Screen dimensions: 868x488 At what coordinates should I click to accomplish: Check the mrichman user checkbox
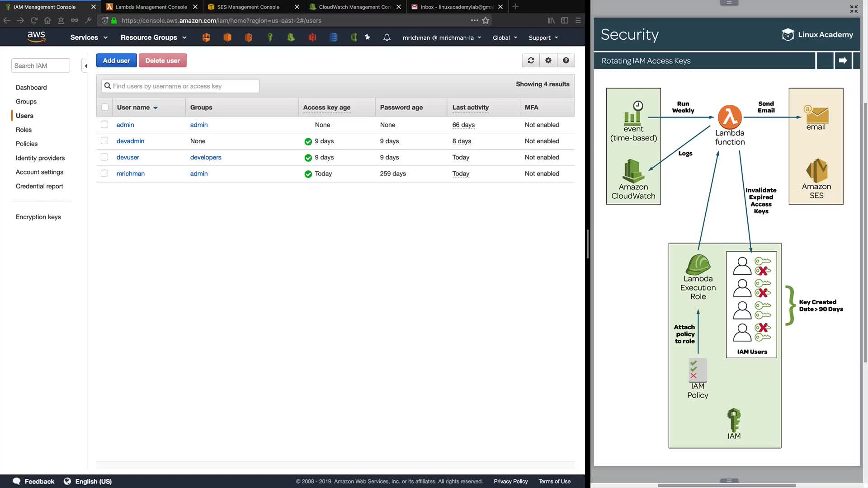pos(104,174)
